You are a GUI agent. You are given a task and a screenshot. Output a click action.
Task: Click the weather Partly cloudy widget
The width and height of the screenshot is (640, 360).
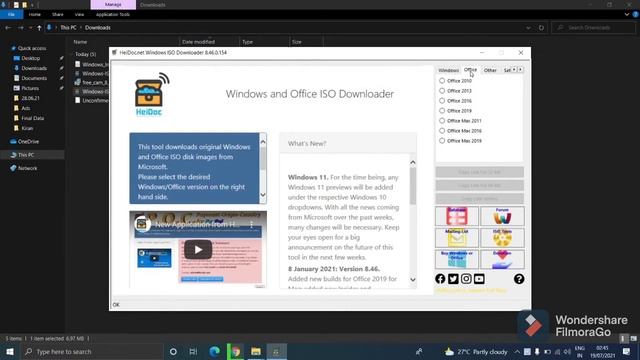pyautogui.click(x=476, y=351)
